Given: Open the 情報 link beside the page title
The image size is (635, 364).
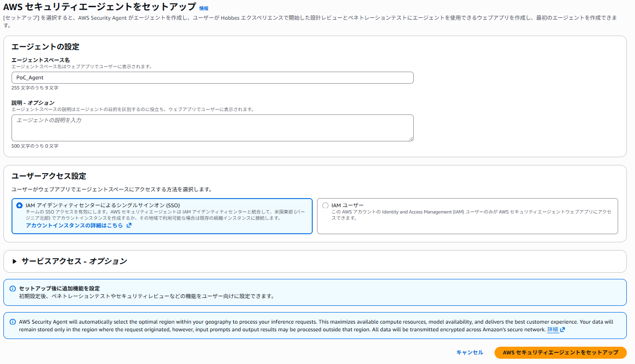Looking at the screenshot, I should coord(204,8).
